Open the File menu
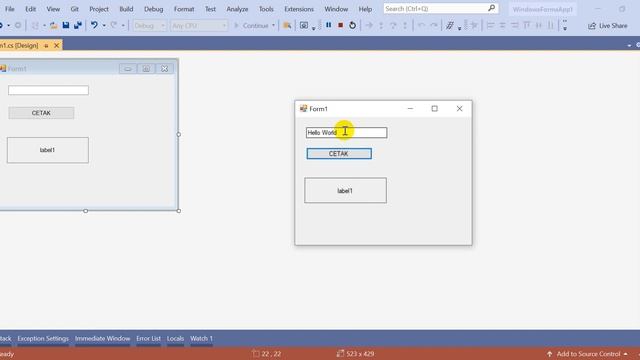 click(9, 9)
